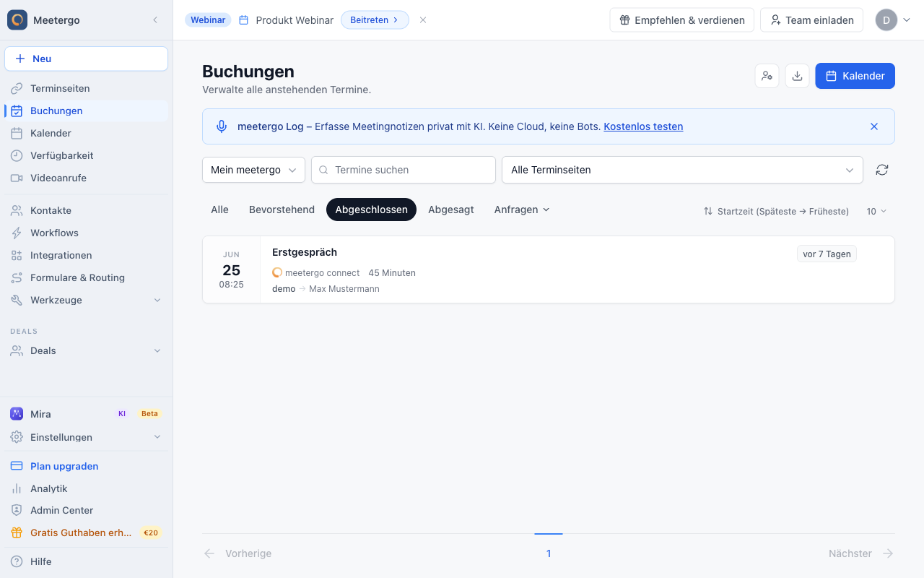The image size is (924, 578).
Task: Open the Mein meetergo dropdown
Action: [253, 170]
